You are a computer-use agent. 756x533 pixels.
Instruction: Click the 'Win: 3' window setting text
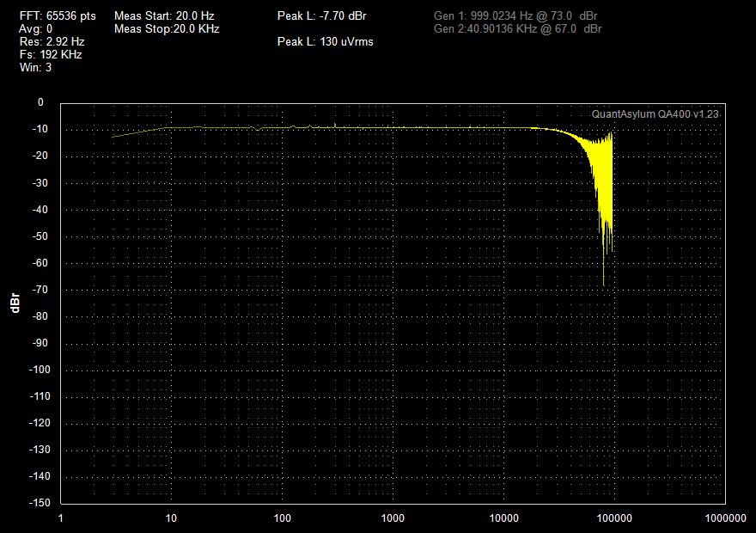coord(36,68)
